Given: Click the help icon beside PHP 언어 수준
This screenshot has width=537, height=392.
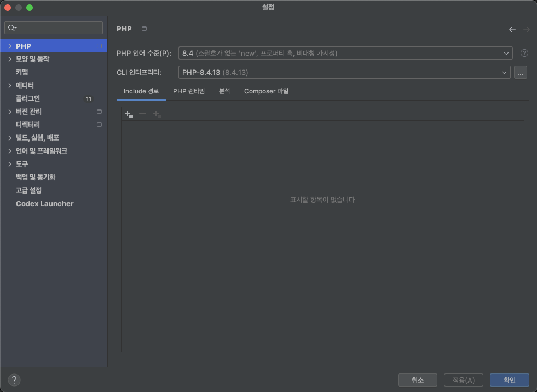Looking at the screenshot, I should pos(524,52).
